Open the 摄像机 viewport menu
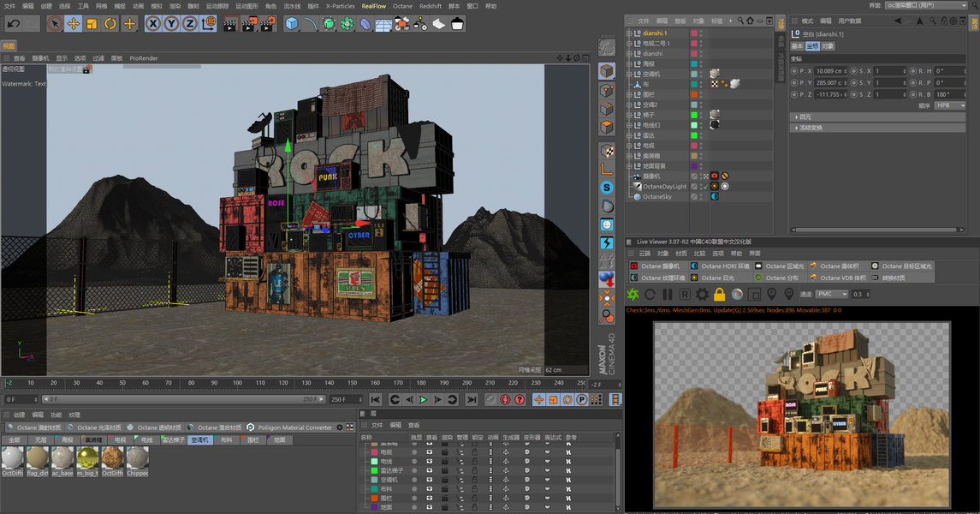Viewport: 980px width, 514px height. pyautogui.click(x=40, y=58)
